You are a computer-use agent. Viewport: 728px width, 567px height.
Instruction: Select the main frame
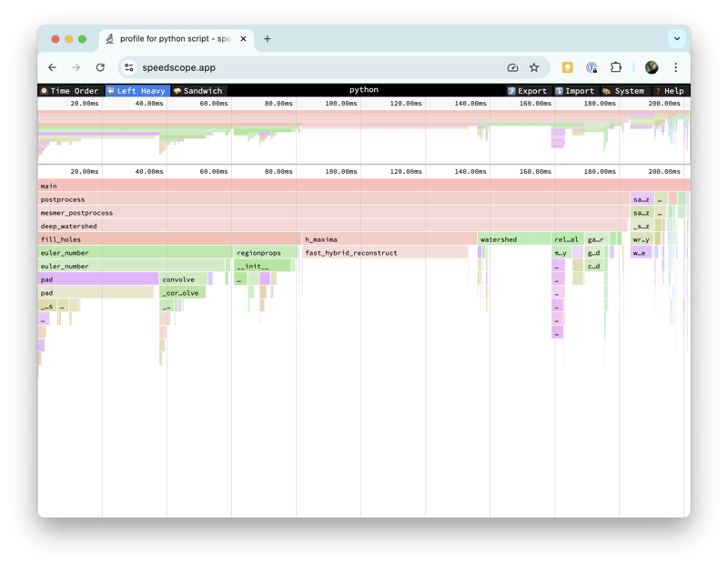tap(363, 186)
